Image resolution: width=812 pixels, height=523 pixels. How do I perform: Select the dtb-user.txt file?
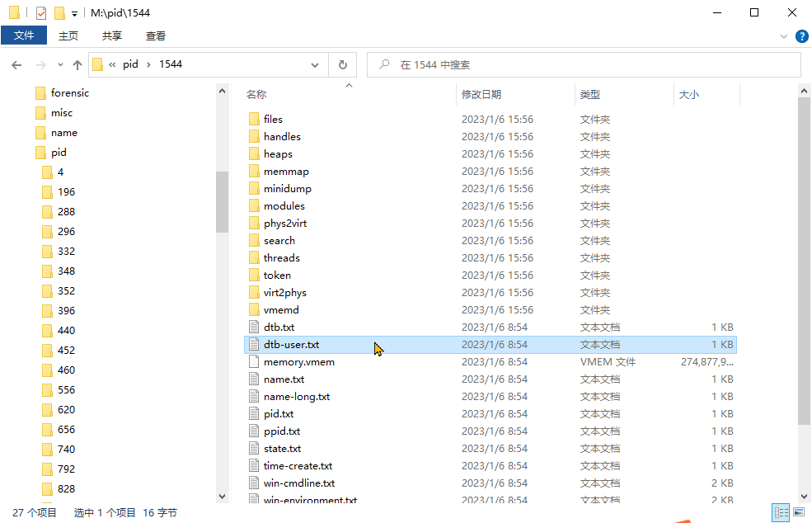(490, 345)
